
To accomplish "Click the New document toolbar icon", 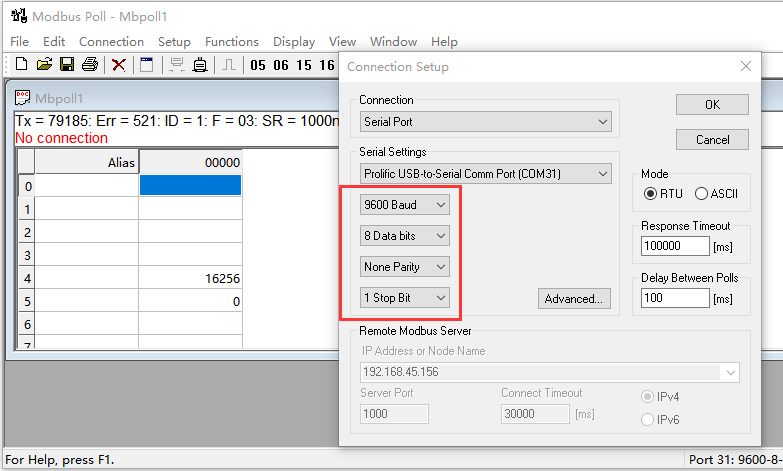I will [x=21, y=65].
